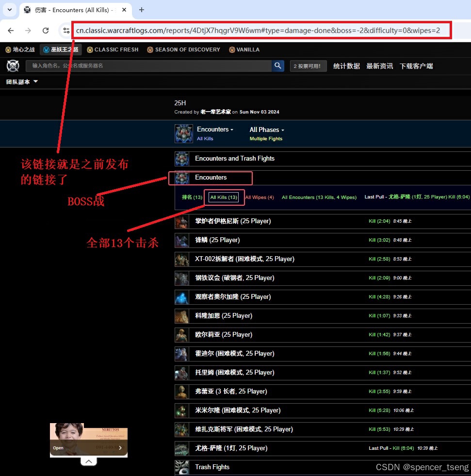This screenshot has height=476, width=471.
Task: Click the browser back arrow
Action: point(11,31)
